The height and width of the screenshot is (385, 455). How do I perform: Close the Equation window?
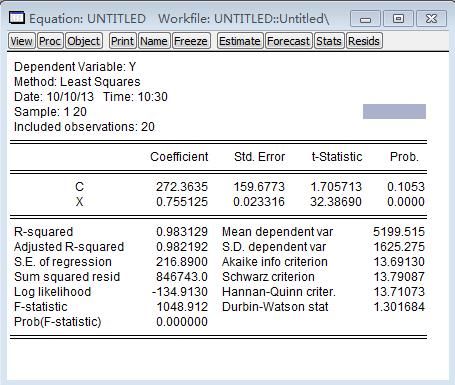pos(431,19)
